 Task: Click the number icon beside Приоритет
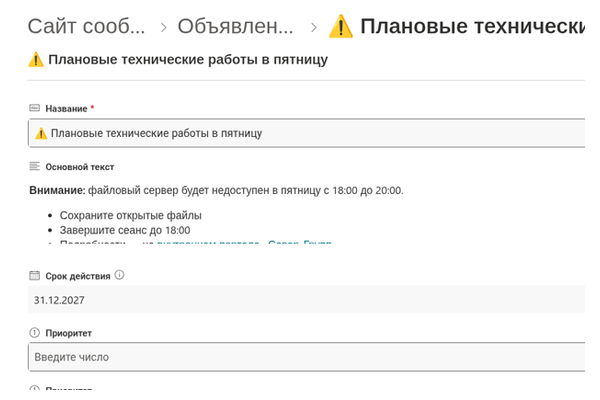pos(34,333)
